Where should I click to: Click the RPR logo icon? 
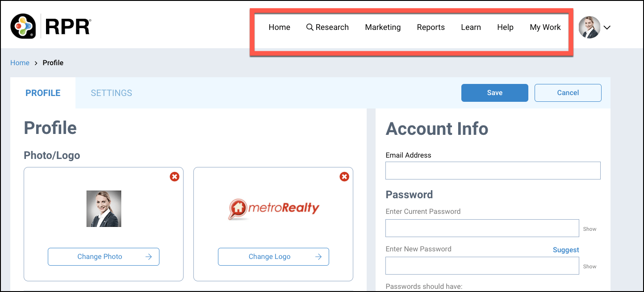point(23,26)
